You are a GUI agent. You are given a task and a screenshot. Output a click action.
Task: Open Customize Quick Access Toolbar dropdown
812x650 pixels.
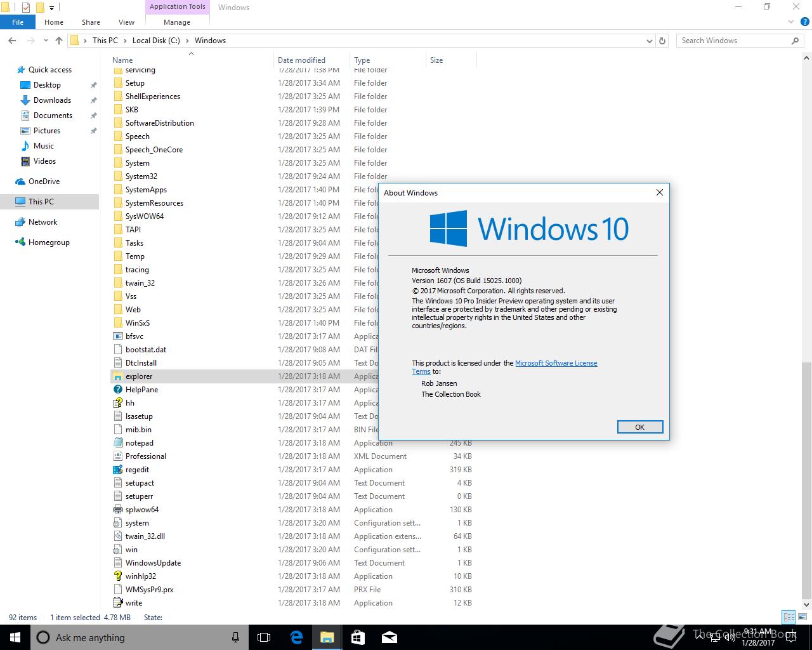pos(52,8)
